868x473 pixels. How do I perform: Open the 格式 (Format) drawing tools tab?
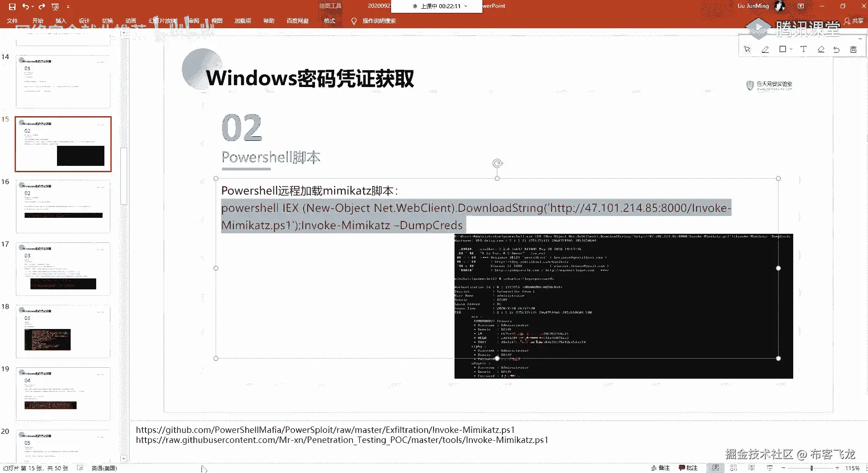330,21
